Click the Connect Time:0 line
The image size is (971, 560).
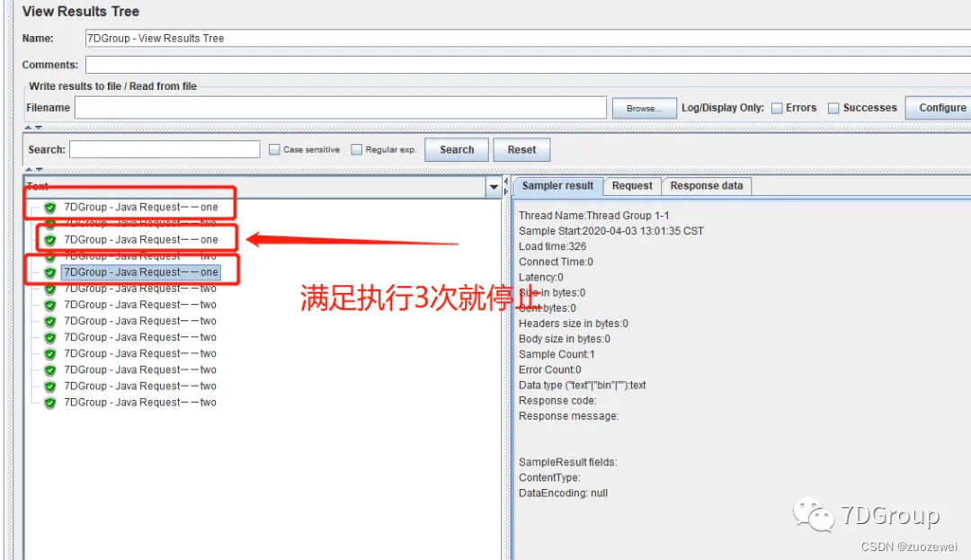pos(556,262)
